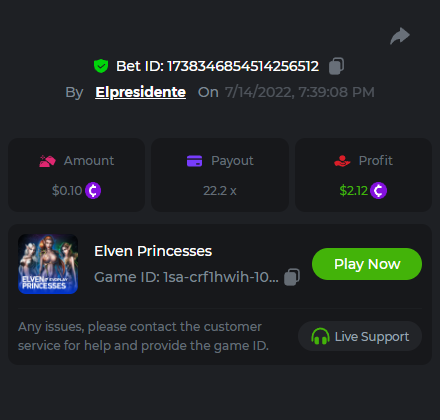Open Live Support chat
Image resolution: width=440 pixels, height=420 pixels.
pyautogui.click(x=360, y=336)
